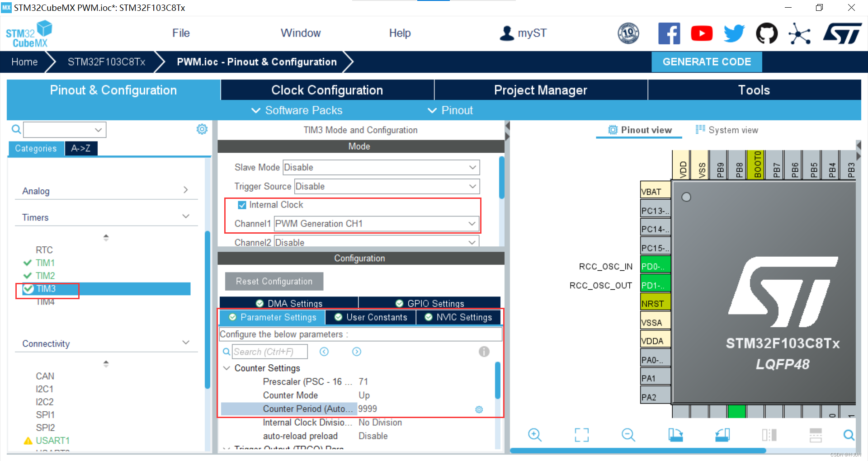Click the pin search magnifier icon
868x461 pixels.
849,435
